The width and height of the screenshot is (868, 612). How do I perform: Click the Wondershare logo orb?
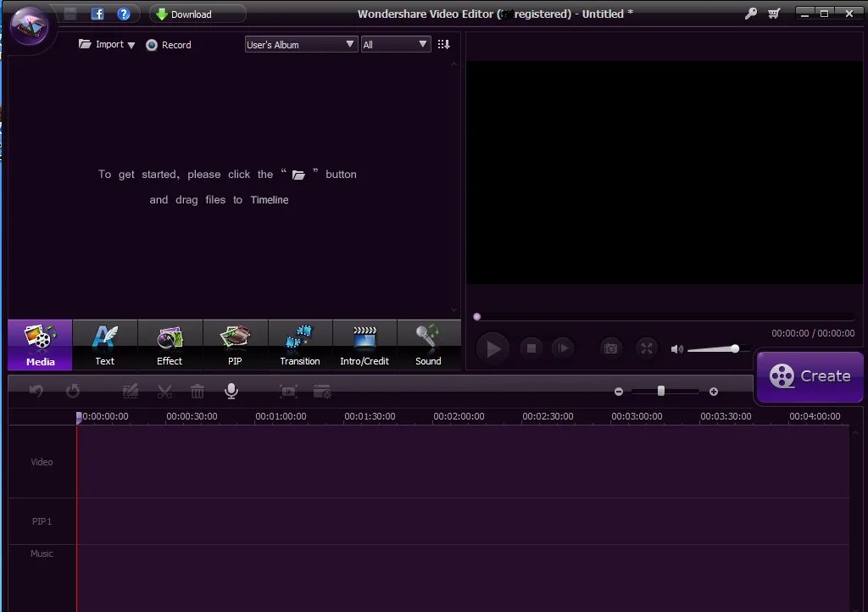[x=30, y=25]
